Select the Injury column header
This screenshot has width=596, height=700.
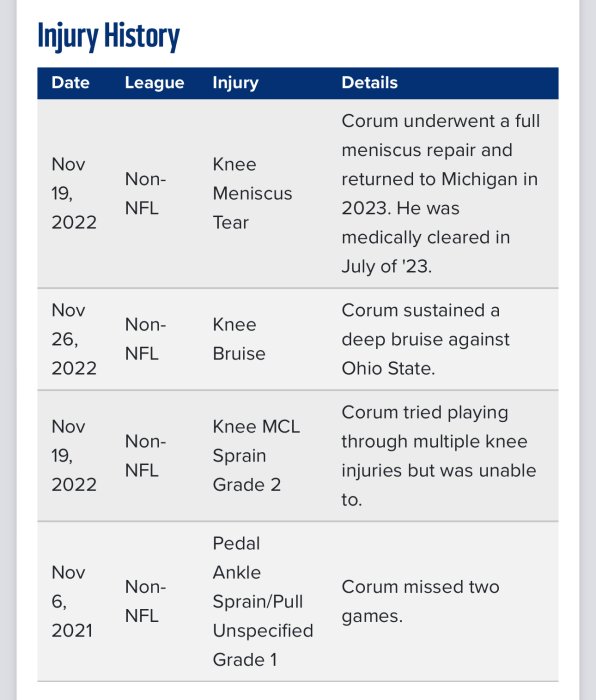coord(235,83)
